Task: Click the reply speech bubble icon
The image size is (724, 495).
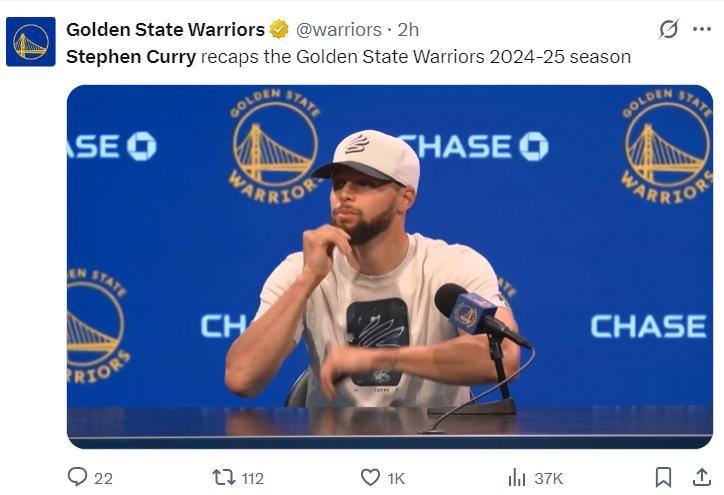Action: 77,477
